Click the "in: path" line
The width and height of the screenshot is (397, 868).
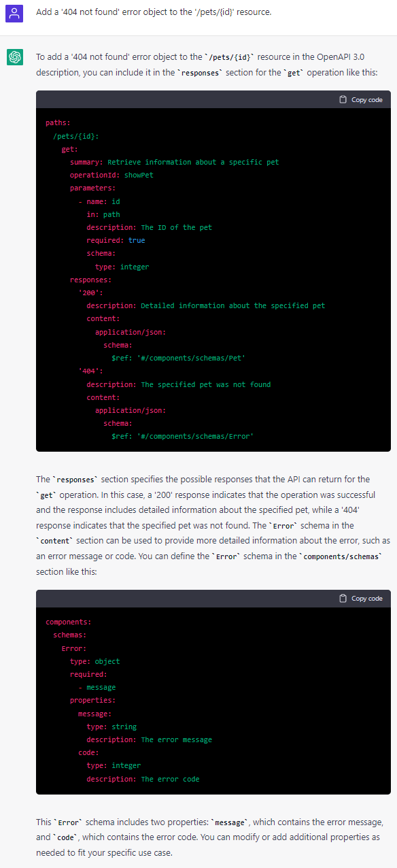click(103, 214)
